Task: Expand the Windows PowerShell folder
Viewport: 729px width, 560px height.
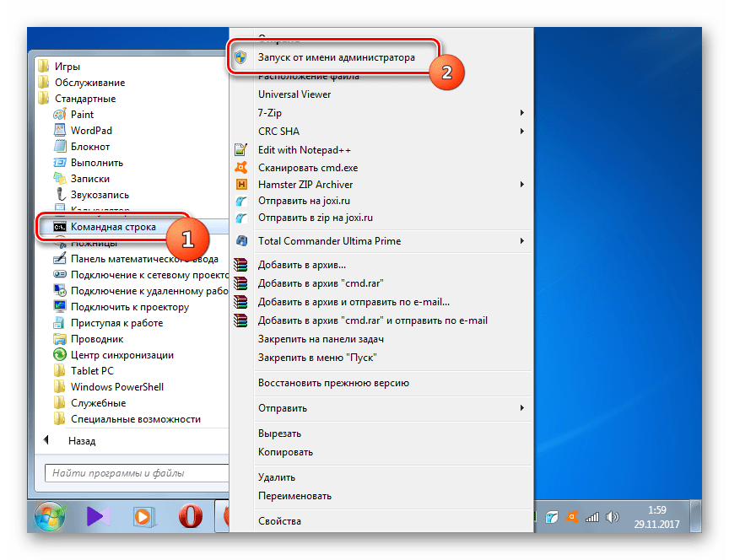Action: [x=109, y=387]
